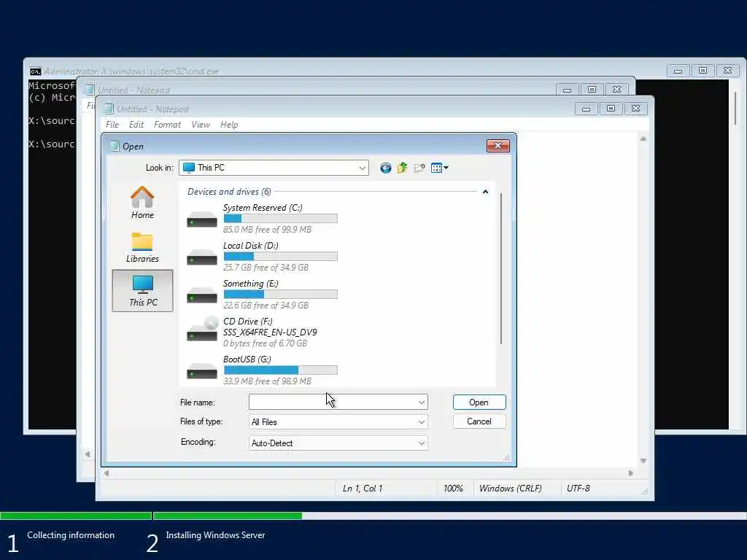Click the Open button
The width and height of the screenshot is (747, 560).
coord(479,402)
